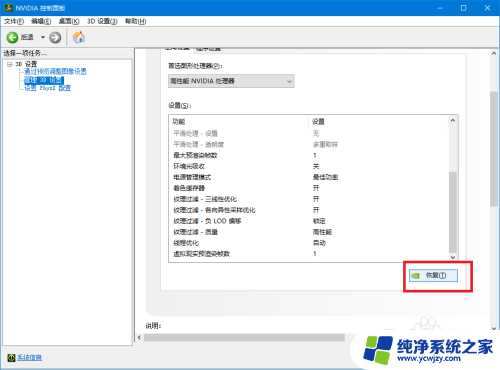Viewport: 500px width, 370px height.
Task: Click the main page vertical scrollbar thumb
Action: tap(494, 149)
